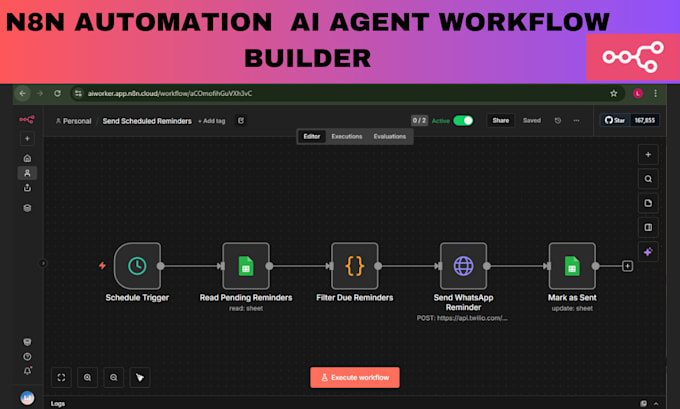The height and width of the screenshot is (409, 680).
Task: Click the browser address bar URL
Action: (170, 93)
